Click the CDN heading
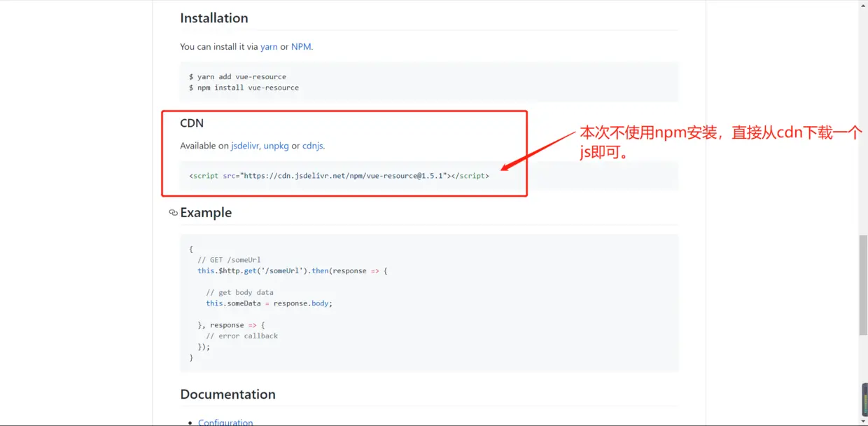The height and width of the screenshot is (426, 868). click(192, 123)
